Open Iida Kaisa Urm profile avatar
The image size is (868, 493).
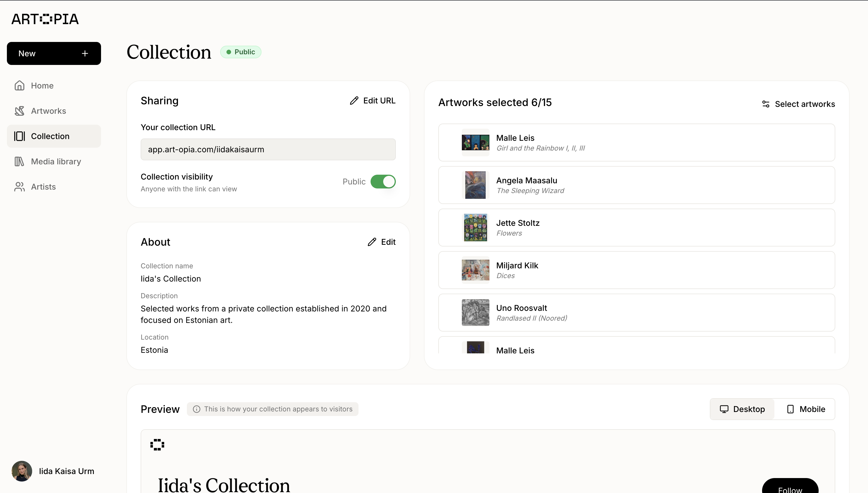click(x=22, y=471)
